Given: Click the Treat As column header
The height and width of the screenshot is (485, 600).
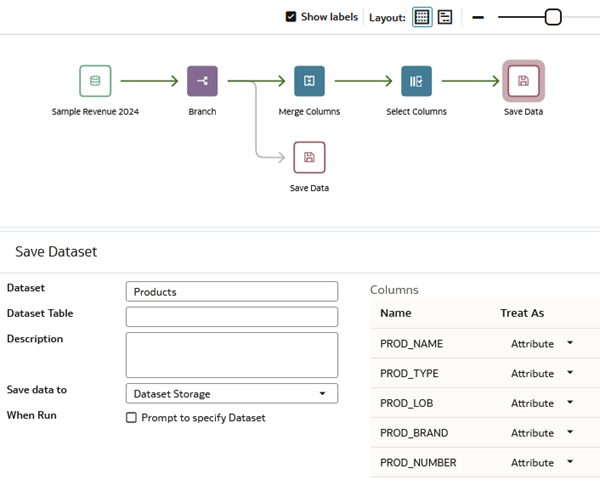Looking at the screenshot, I should [x=522, y=313].
